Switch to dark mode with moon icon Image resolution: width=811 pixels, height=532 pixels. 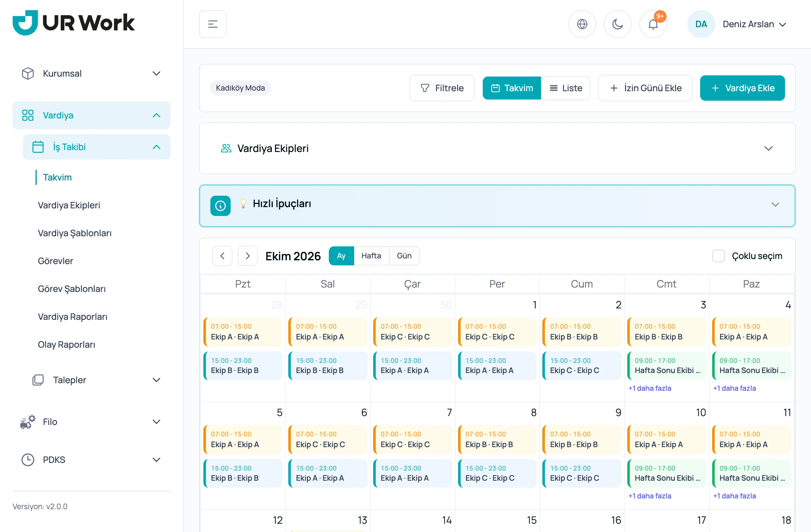click(x=617, y=24)
